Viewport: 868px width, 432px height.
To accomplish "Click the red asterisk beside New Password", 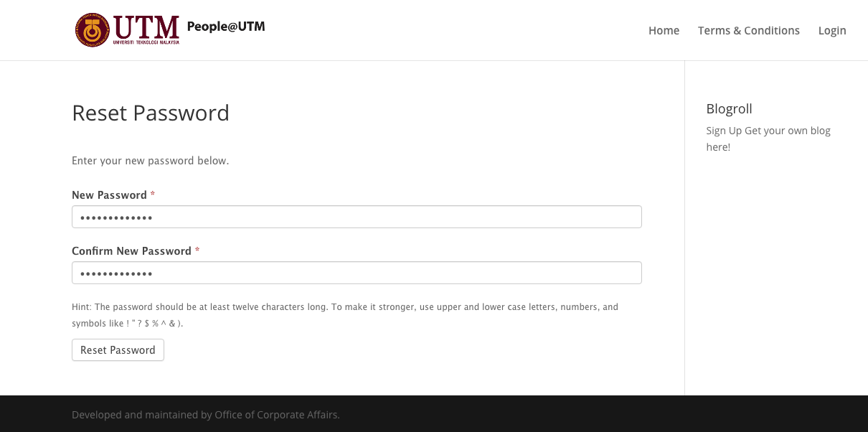I will point(153,194).
